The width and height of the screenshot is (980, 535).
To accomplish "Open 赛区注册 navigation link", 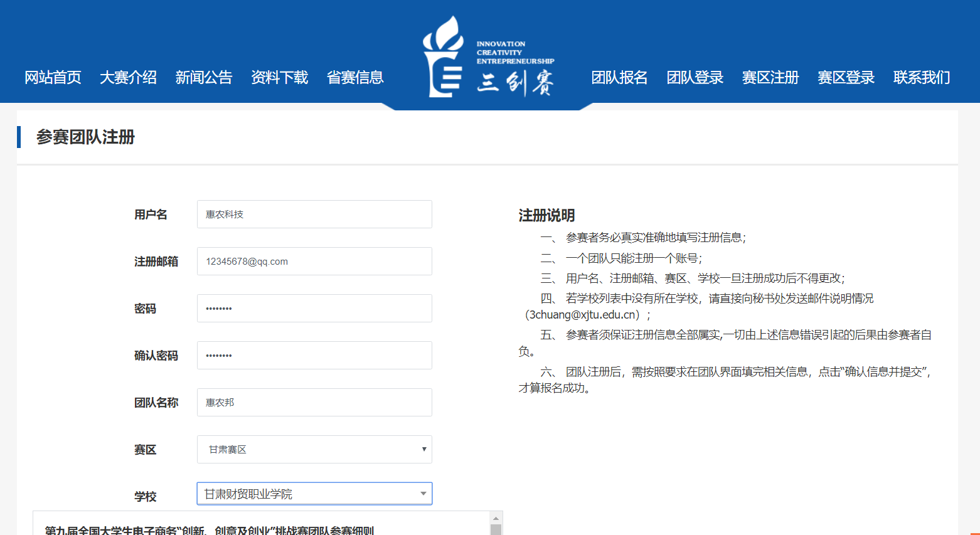I will click(770, 78).
